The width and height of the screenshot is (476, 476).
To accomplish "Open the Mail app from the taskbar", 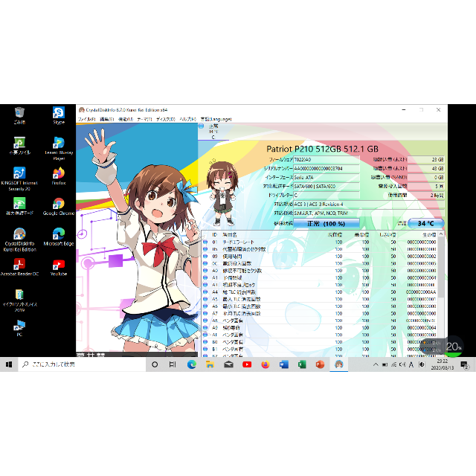I will click(x=228, y=364).
